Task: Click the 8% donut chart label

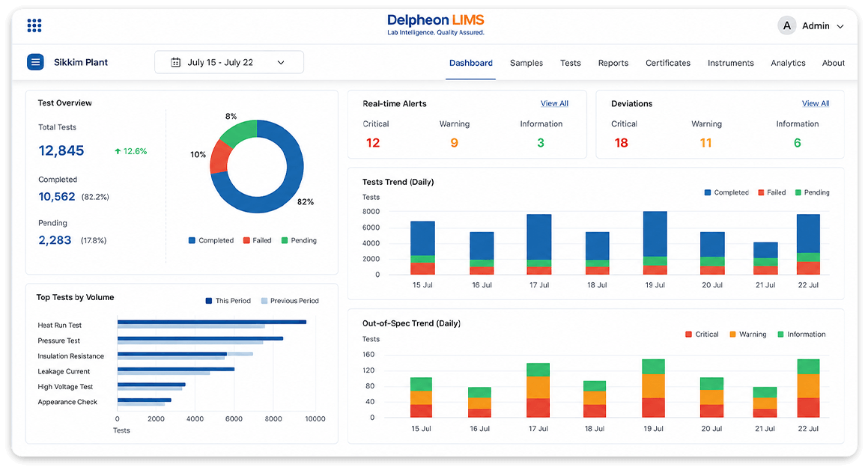Action: pos(231,116)
